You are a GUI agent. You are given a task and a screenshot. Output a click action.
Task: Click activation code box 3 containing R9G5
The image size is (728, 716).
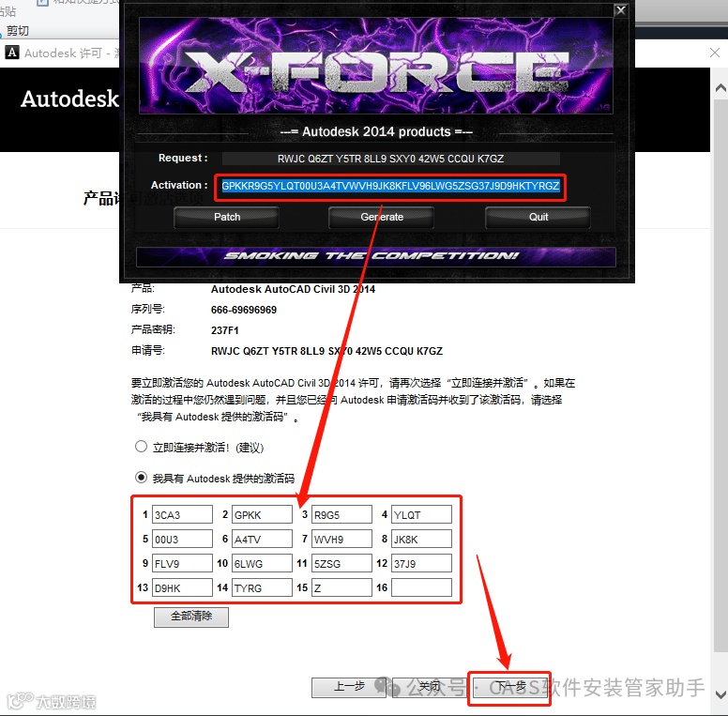point(341,514)
